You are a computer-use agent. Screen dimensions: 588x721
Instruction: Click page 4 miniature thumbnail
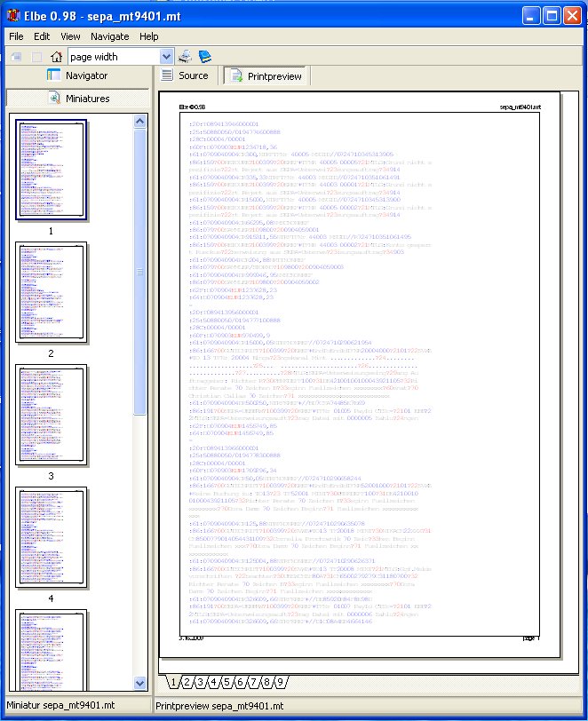[x=51, y=536]
